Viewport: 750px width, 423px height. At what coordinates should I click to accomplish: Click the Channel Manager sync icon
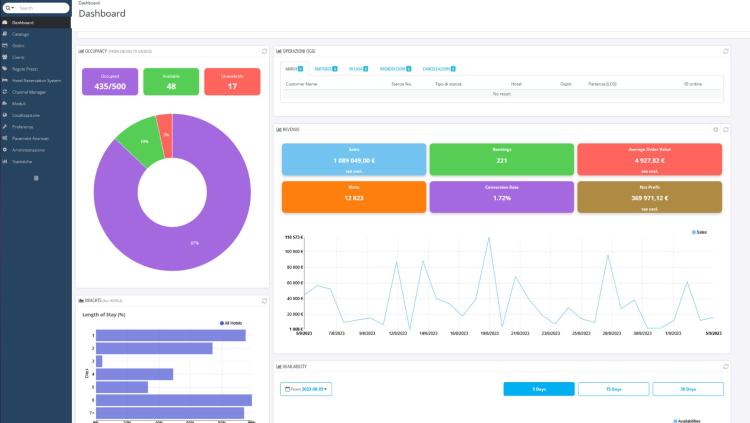tap(5, 92)
